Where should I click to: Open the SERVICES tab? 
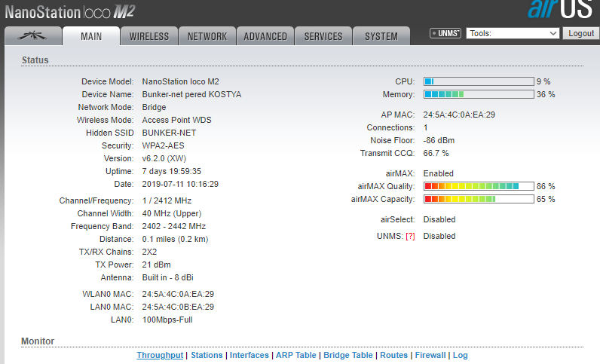(x=323, y=36)
